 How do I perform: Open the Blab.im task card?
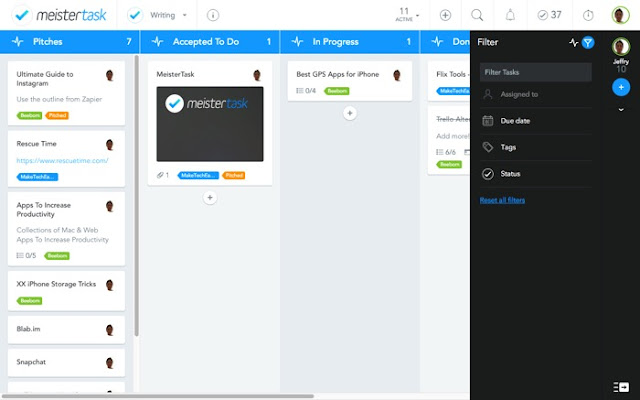pos(66,329)
